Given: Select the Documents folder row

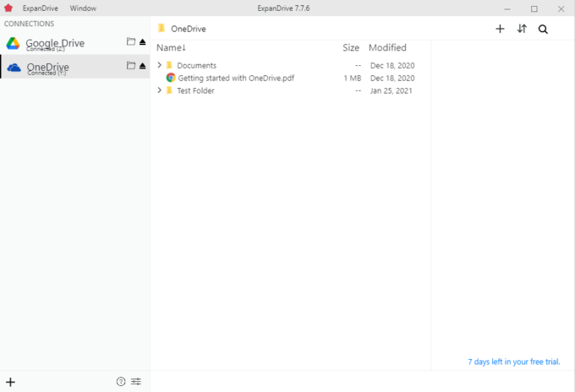Looking at the screenshot, I should coord(290,65).
